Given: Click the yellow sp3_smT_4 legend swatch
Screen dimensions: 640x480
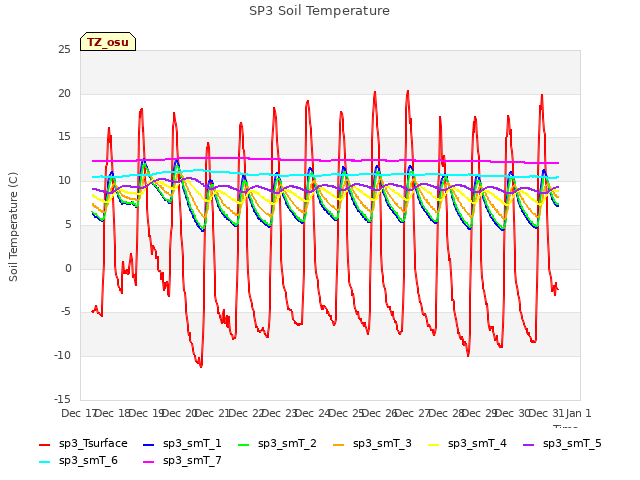Looking at the screenshot, I should tap(433, 444).
